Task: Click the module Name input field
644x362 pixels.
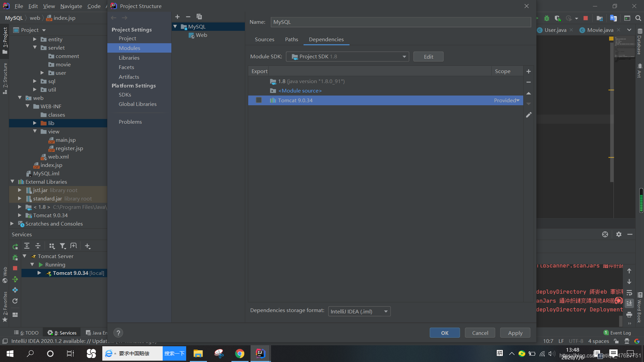Action: click(401, 22)
